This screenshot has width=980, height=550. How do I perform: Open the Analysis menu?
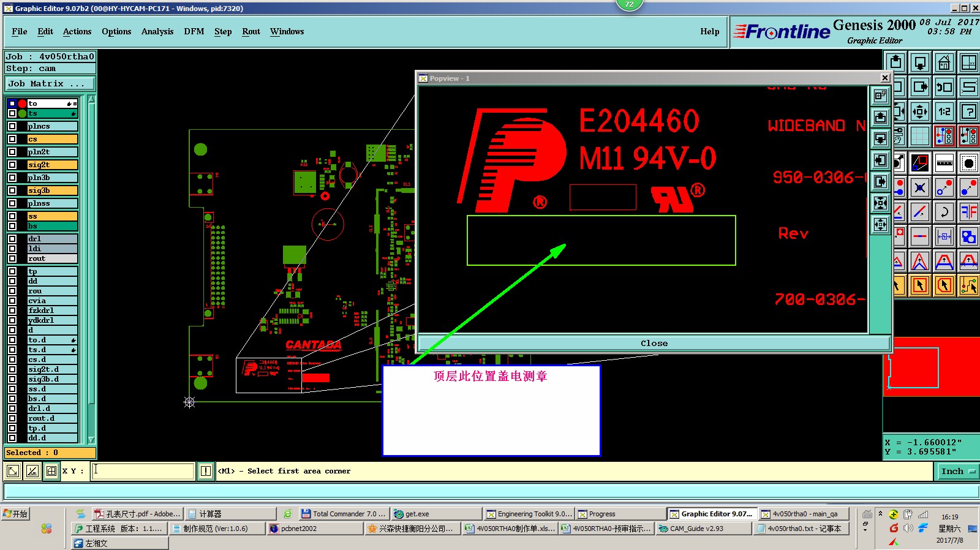click(x=157, y=32)
